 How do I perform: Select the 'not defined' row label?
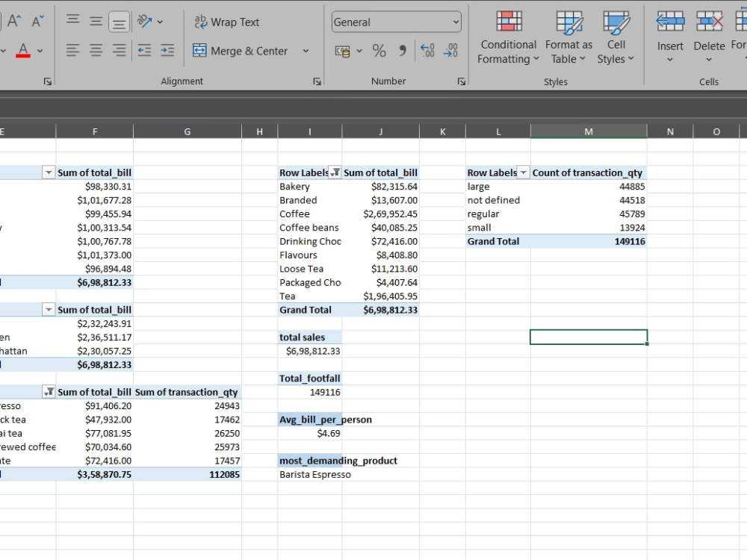pyautogui.click(x=498, y=200)
